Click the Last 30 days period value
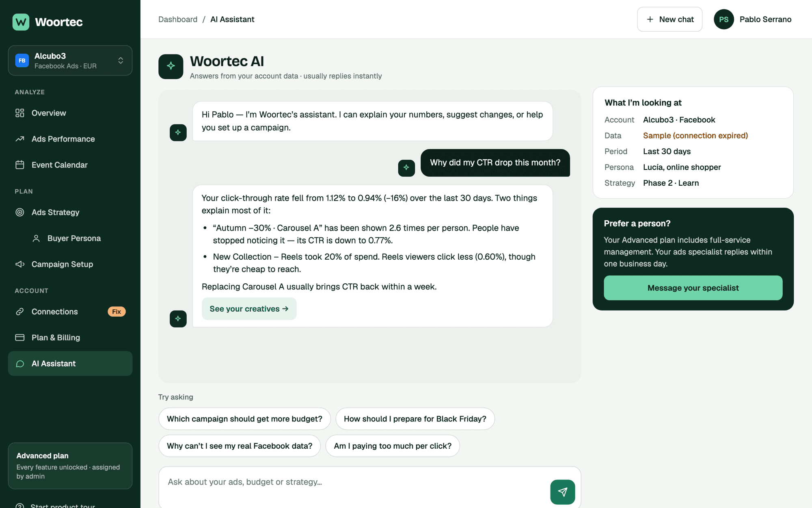 [x=667, y=152]
